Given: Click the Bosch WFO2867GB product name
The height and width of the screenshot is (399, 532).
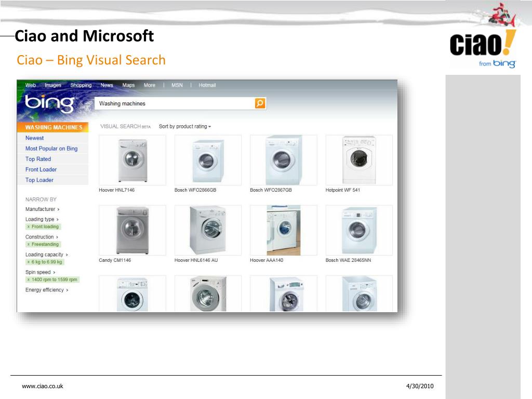Looking at the screenshot, I should click(x=271, y=190).
